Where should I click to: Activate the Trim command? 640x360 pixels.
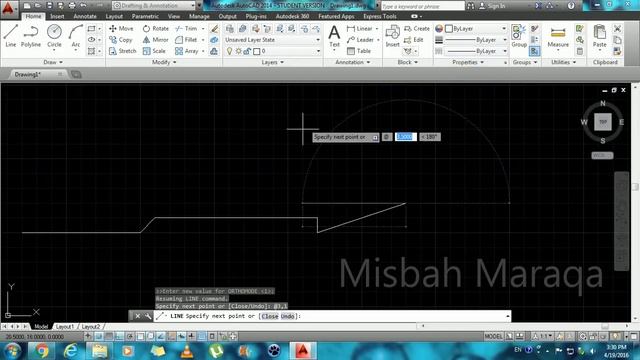tap(186, 29)
